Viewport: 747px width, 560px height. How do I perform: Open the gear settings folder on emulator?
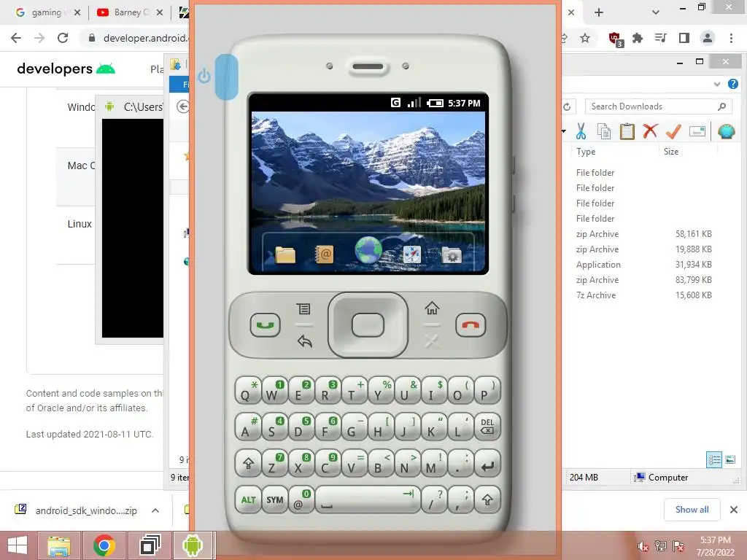tap(451, 254)
